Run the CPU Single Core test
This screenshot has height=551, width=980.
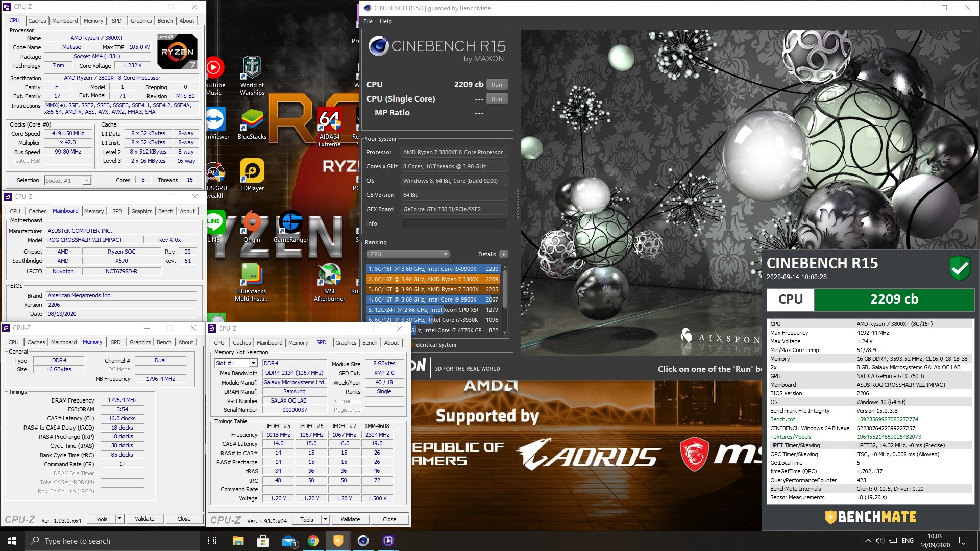tap(497, 99)
